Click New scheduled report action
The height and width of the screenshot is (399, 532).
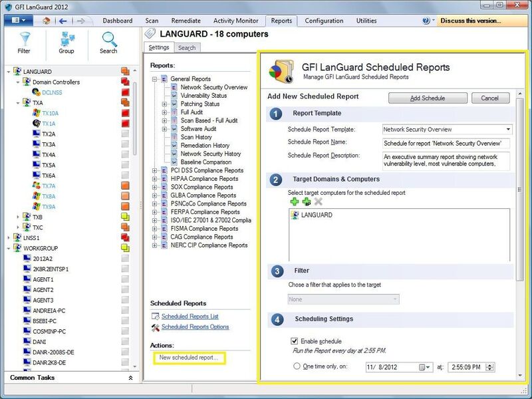(x=189, y=358)
